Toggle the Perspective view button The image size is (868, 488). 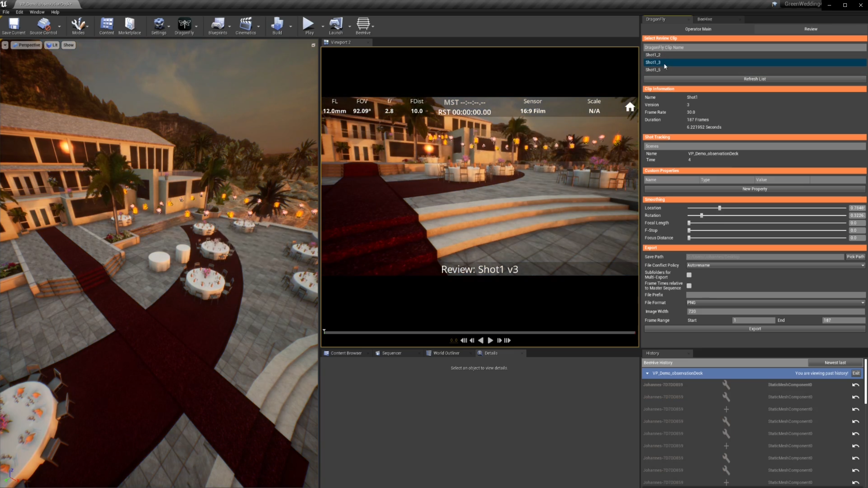pyautogui.click(x=26, y=45)
